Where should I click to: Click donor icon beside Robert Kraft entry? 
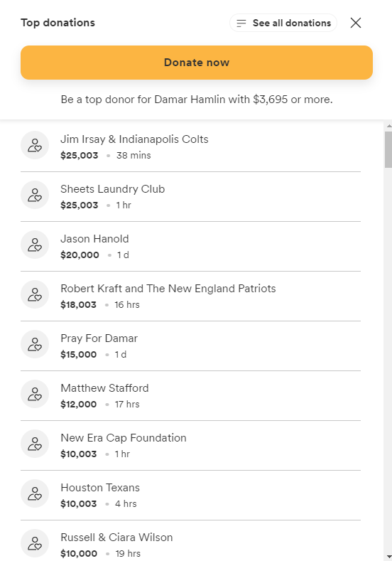tap(35, 294)
